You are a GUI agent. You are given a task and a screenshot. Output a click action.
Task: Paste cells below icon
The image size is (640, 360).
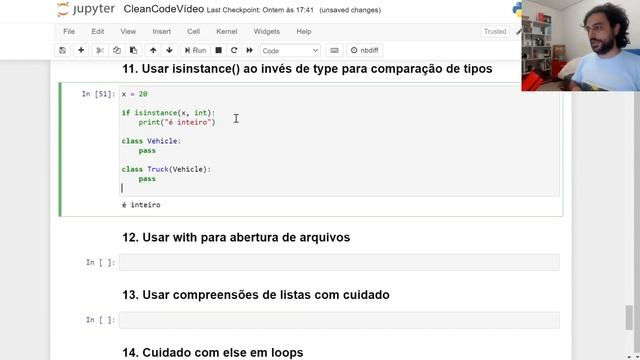133,50
